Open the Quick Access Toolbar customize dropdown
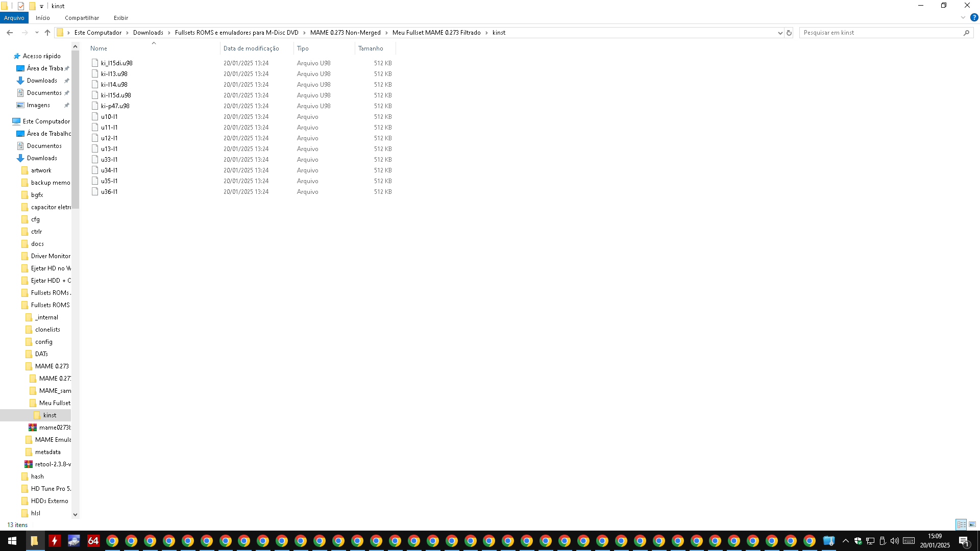Viewport: 980px width, 551px height. click(x=41, y=6)
